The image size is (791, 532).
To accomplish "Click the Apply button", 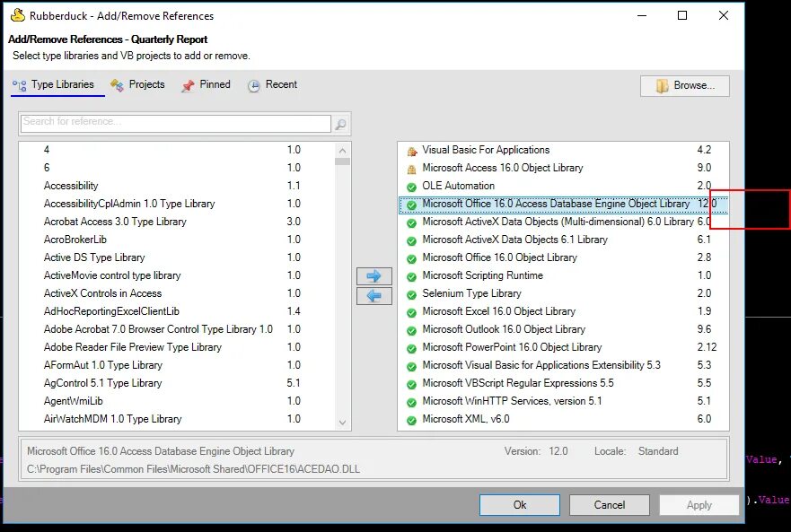I will [x=699, y=505].
